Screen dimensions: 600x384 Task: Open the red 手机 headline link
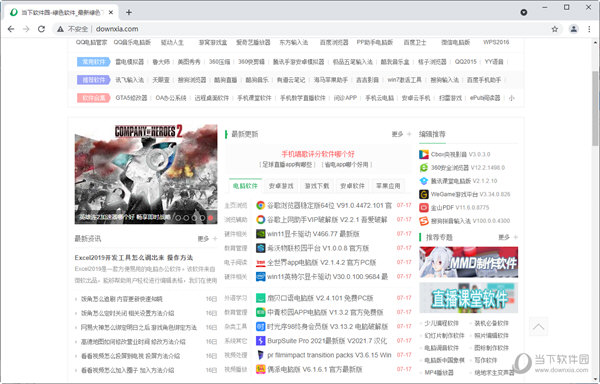pyautogui.click(x=318, y=154)
